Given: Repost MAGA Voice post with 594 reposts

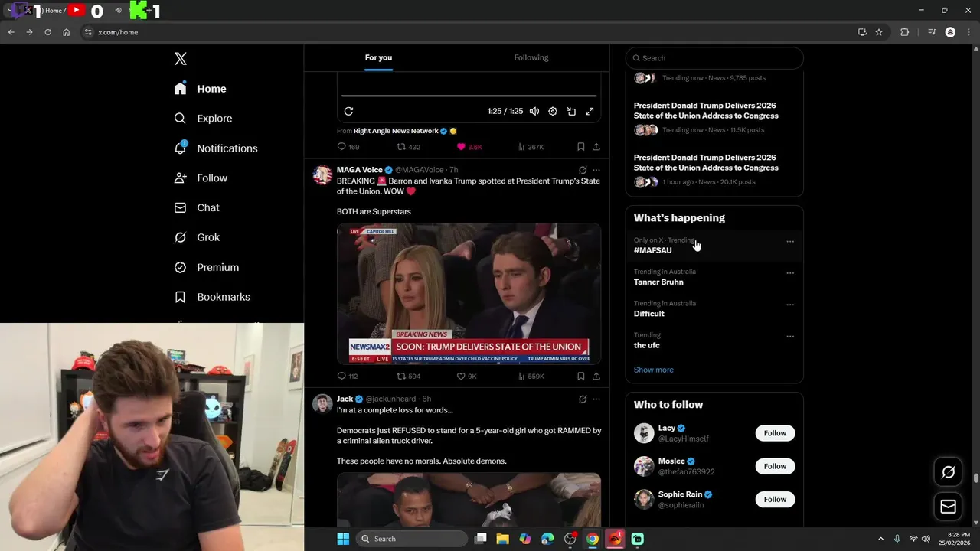Looking at the screenshot, I should (x=408, y=377).
